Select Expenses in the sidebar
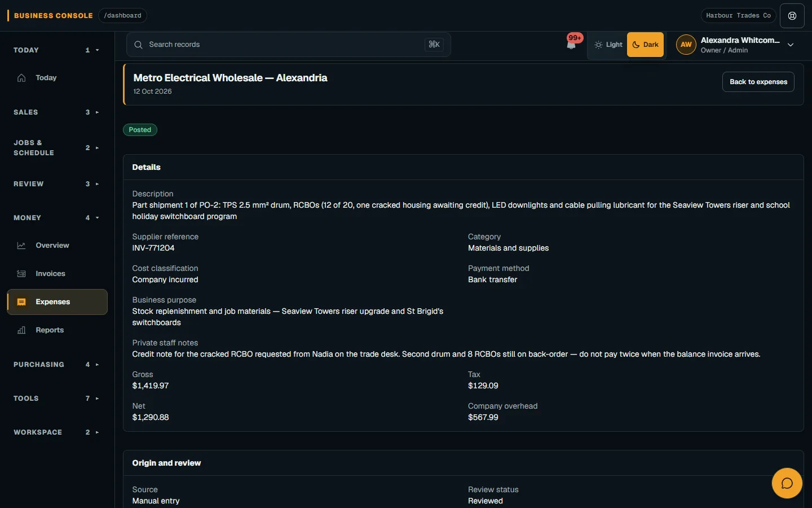The height and width of the screenshot is (508, 812). pyautogui.click(x=57, y=302)
